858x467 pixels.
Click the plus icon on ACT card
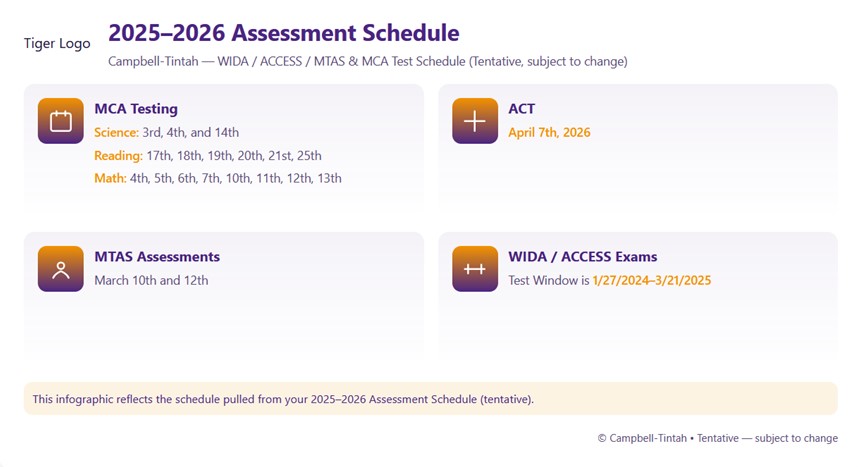[x=474, y=121]
